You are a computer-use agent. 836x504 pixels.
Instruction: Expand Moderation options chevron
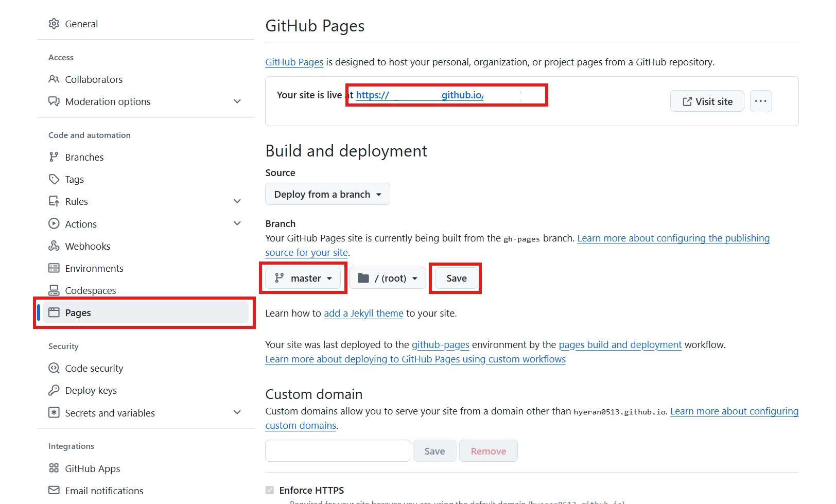(x=237, y=101)
